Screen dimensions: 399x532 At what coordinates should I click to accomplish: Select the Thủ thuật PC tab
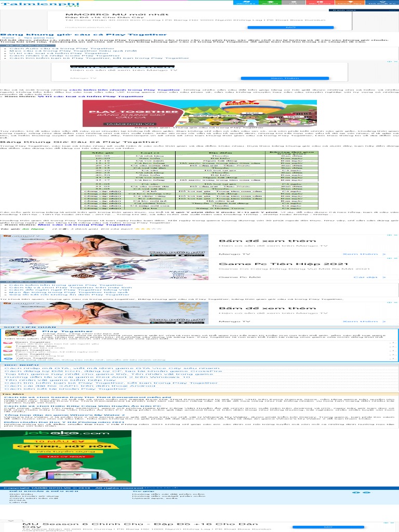coord(382,3)
